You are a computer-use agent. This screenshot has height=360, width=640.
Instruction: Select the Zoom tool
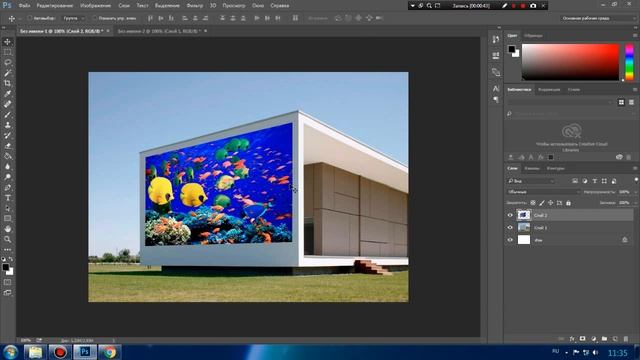7,240
